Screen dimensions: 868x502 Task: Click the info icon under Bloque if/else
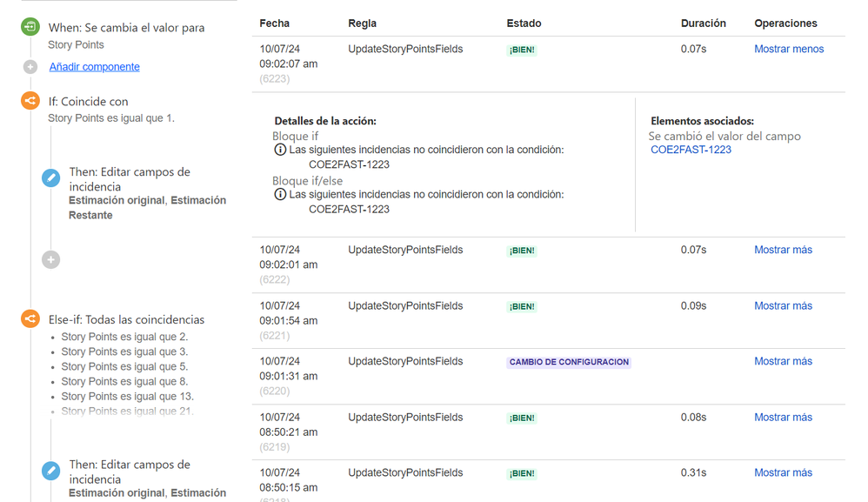(280, 194)
